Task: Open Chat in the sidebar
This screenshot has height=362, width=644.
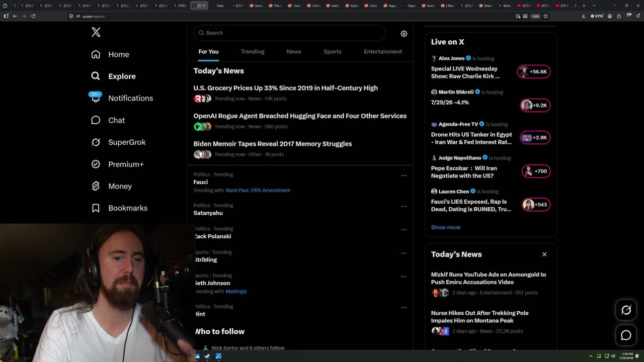Action: pyautogui.click(x=108, y=120)
